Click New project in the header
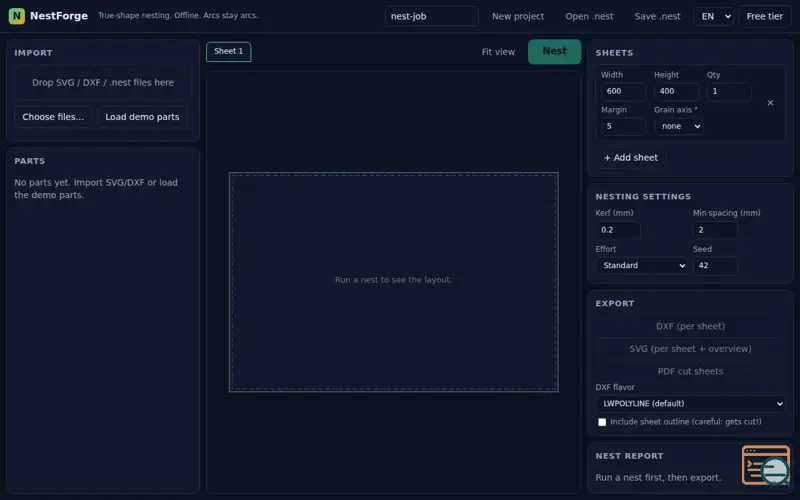The image size is (800, 500). [518, 16]
